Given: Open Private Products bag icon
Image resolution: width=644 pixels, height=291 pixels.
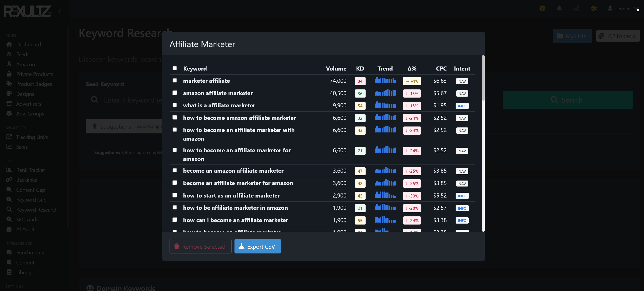Looking at the screenshot, I should tap(9, 74).
